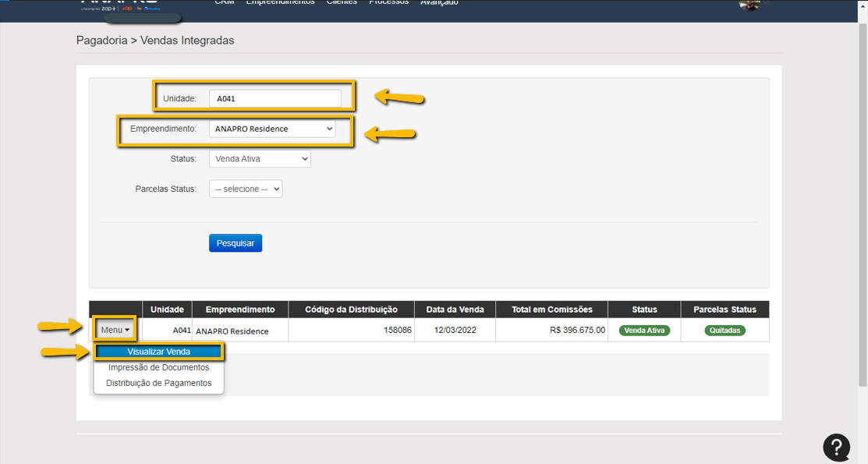The height and width of the screenshot is (464, 868).
Task: Click the Unidade input field
Action: tap(275, 99)
